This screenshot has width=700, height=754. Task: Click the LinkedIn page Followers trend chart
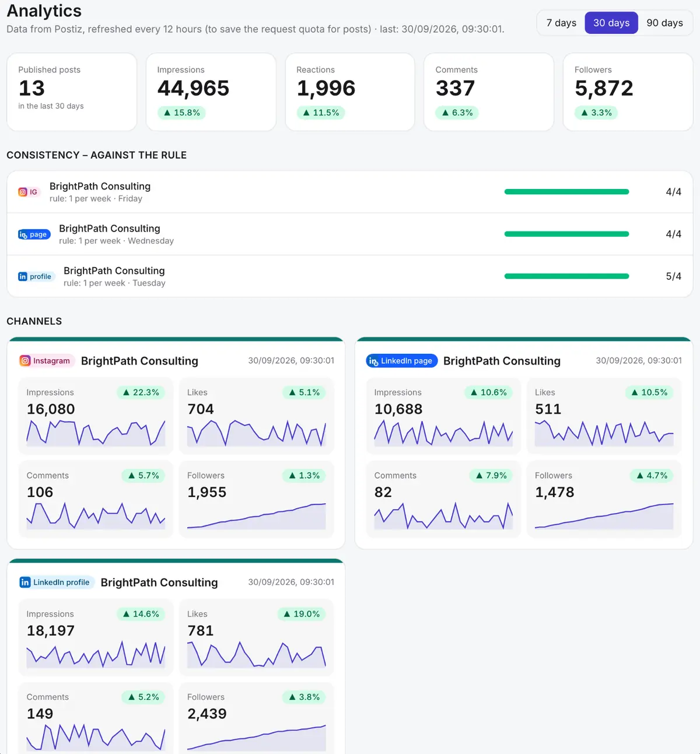pyautogui.click(x=604, y=516)
